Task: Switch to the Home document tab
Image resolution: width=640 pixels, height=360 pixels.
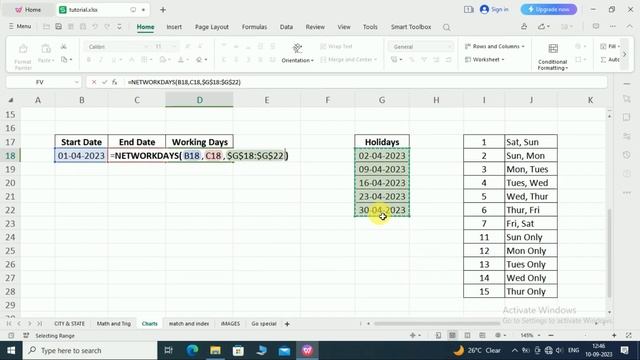Action: pyautogui.click(x=28, y=10)
